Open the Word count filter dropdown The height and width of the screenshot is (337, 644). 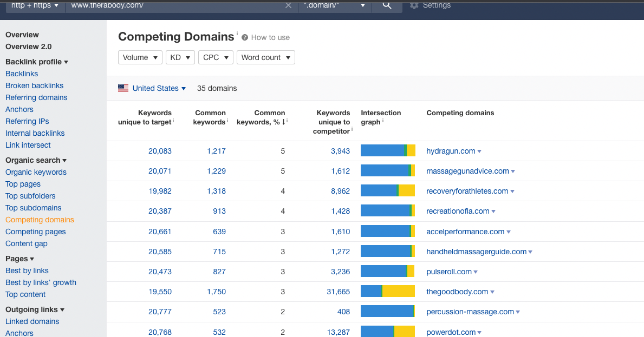click(x=266, y=57)
